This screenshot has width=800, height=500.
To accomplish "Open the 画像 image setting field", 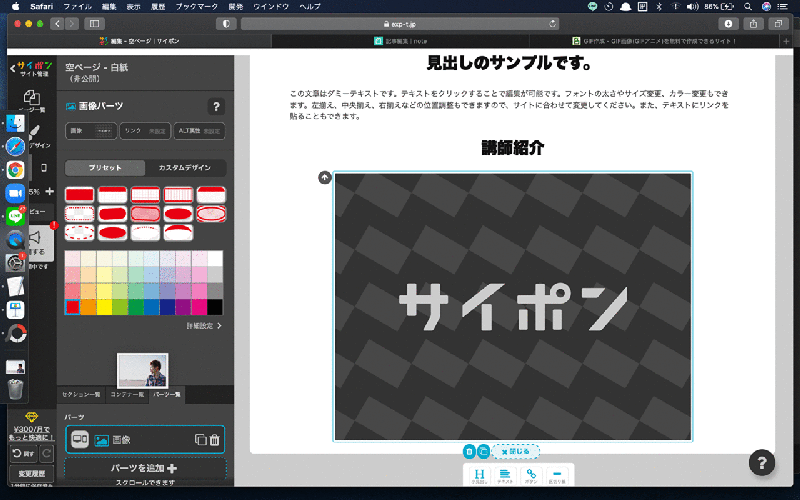I will tap(91, 131).
